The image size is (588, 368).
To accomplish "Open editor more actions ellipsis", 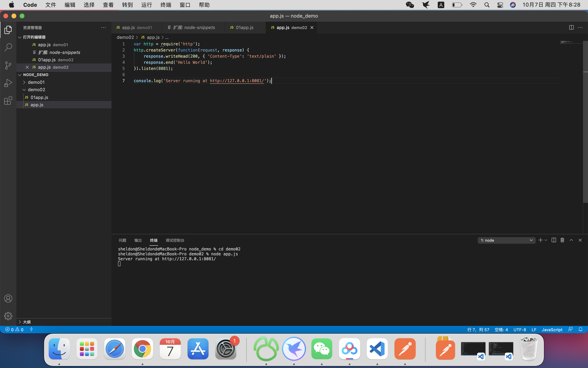I will click(x=580, y=28).
